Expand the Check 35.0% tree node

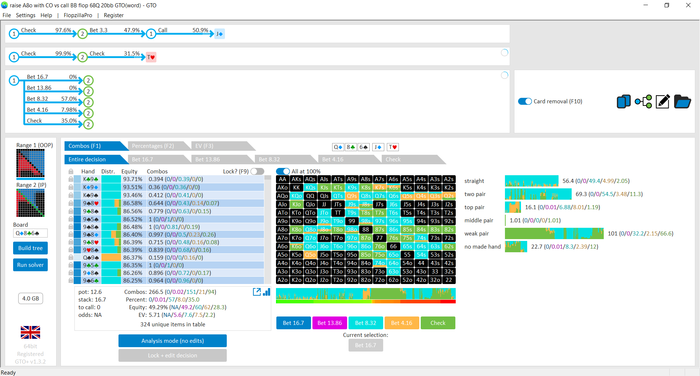(88, 124)
